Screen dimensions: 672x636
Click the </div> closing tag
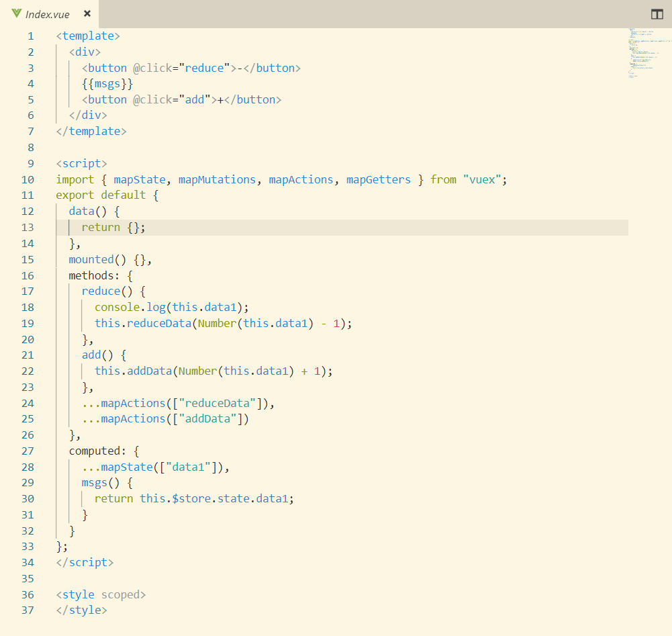[x=88, y=116]
